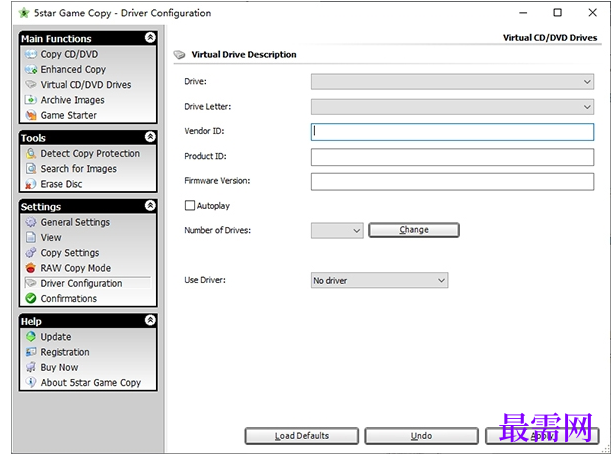611x459 pixels.
Task: Click the Virtual Drive Description drive icon
Action: point(179,55)
